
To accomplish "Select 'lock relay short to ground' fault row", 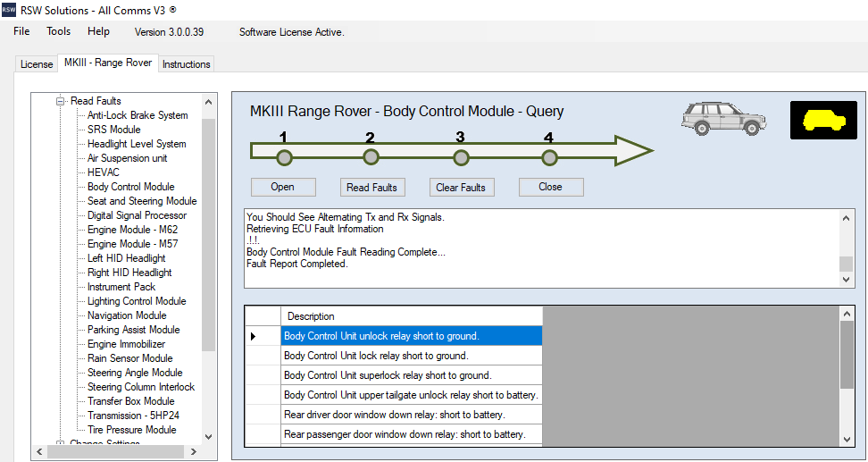I will (412, 356).
